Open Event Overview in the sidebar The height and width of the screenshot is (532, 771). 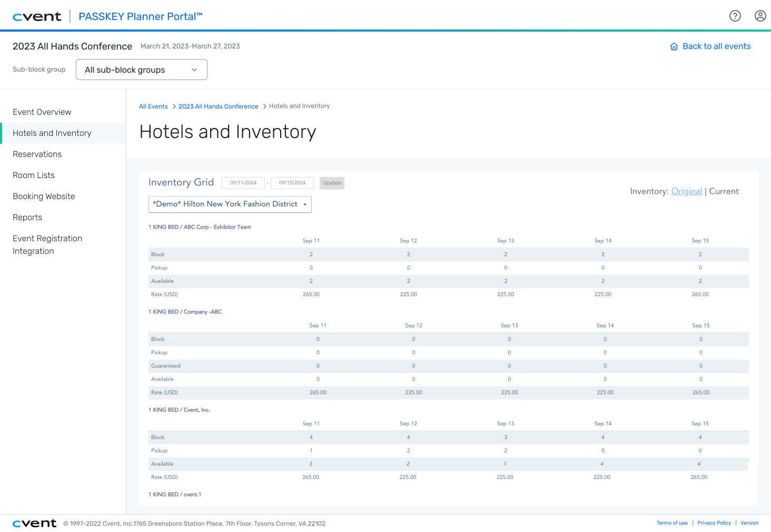coord(42,112)
